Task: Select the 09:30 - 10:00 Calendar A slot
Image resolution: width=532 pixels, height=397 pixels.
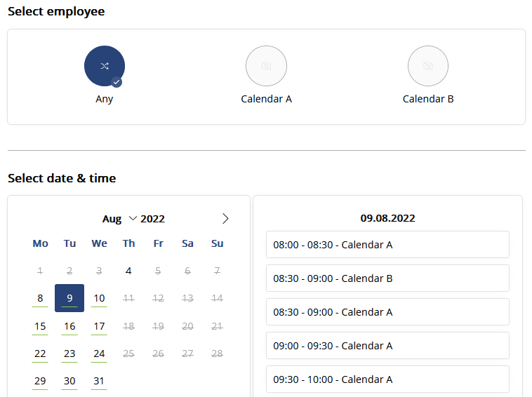Action: (x=387, y=379)
